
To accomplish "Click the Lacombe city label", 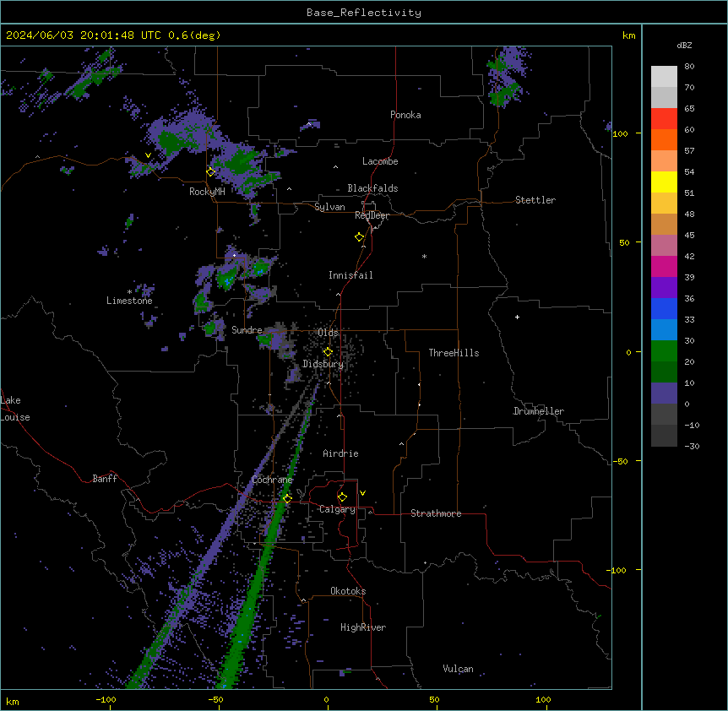I will (380, 161).
